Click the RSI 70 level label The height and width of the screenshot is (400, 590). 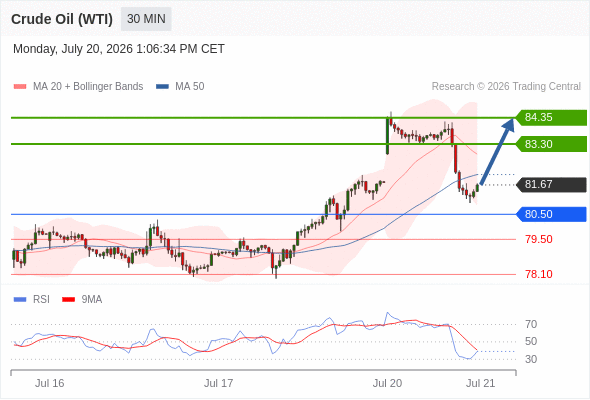(531, 324)
